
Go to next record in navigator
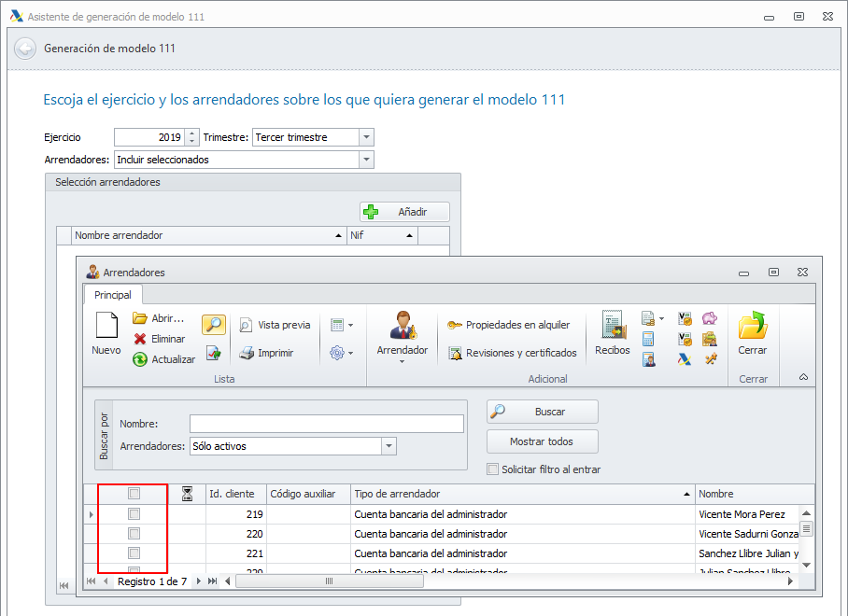tap(199, 581)
